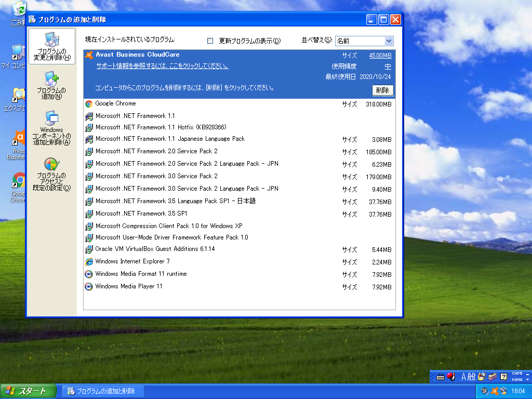Select Microsoft User-Mode Driver Framework Feature Pack 1.0

(x=240, y=237)
